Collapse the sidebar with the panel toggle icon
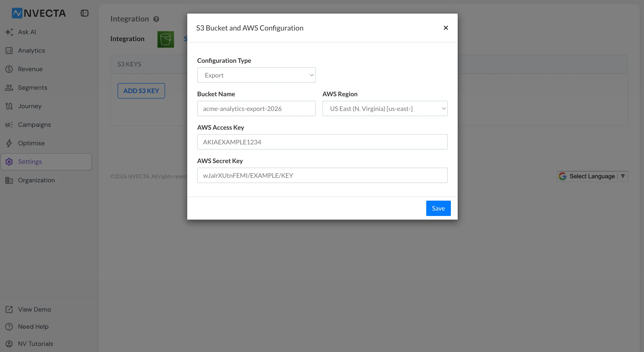 [x=85, y=13]
